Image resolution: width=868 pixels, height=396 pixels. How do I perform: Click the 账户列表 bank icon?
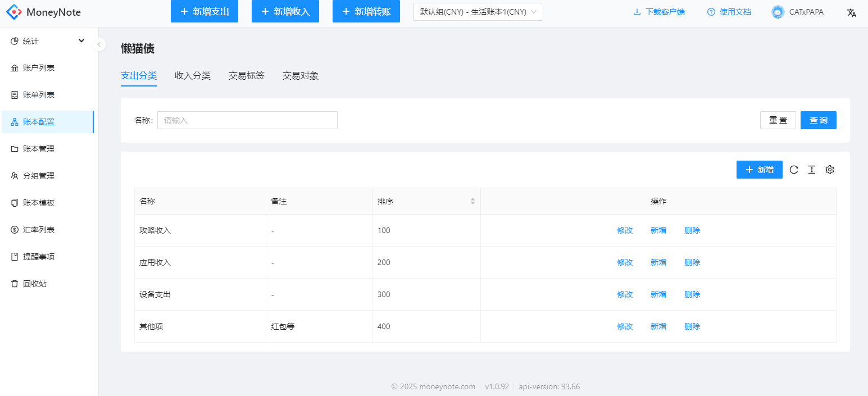pos(15,68)
